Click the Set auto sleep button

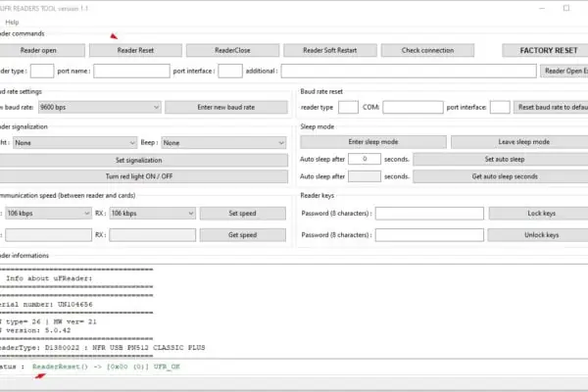pyautogui.click(x=501, y=159)
